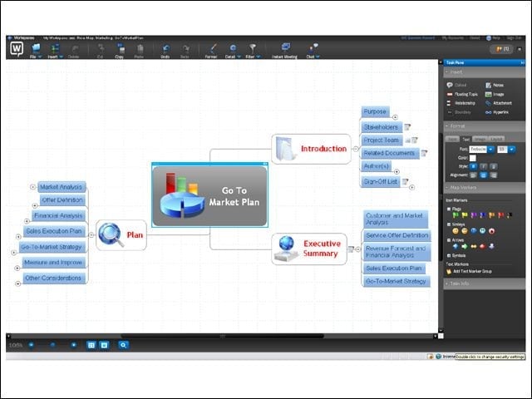Add an Attachment from the Insert panel
Image resolution: width=532 pixels, height=399 pixels.
tap(499, 103)
